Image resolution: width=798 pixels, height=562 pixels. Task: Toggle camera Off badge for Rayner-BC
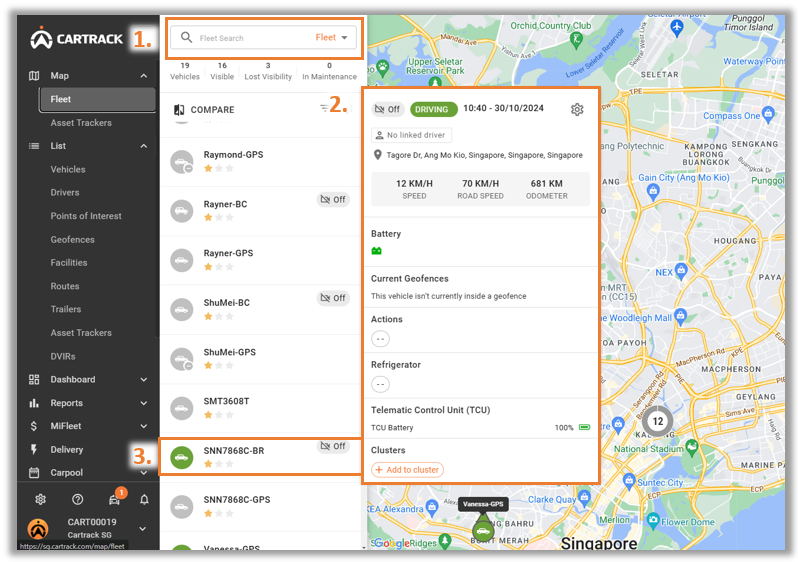tap(333, 200)
